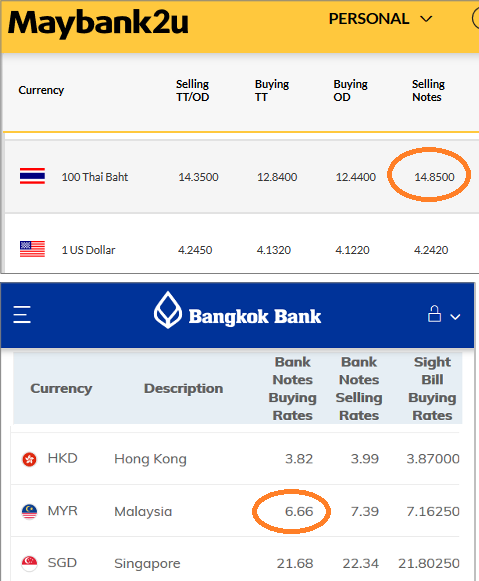Click the Bangkok Bank leaf logo
Viewport: 479px width, 581px height.
click(x=168, y=310)
